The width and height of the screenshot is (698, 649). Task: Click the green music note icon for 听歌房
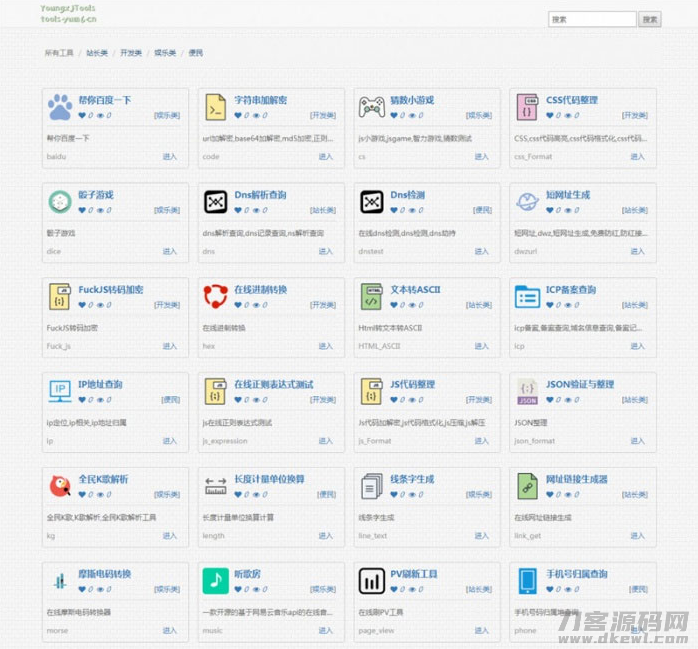215,580
